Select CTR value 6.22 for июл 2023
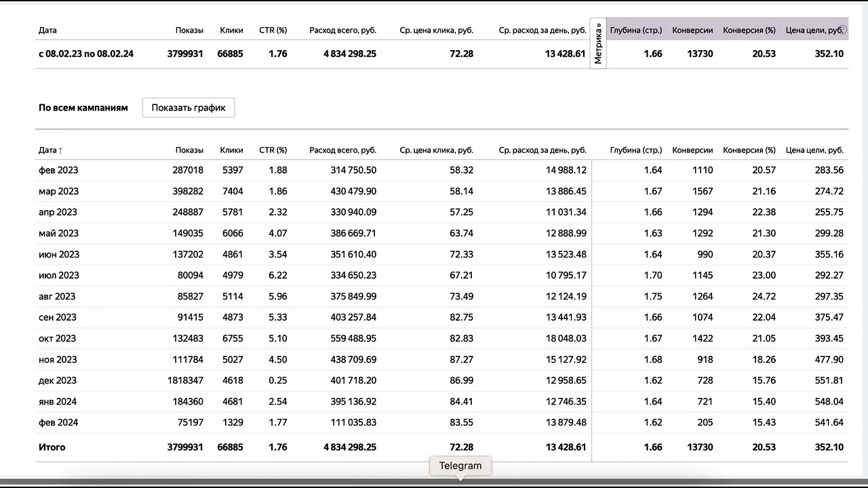 coord(278,275)
